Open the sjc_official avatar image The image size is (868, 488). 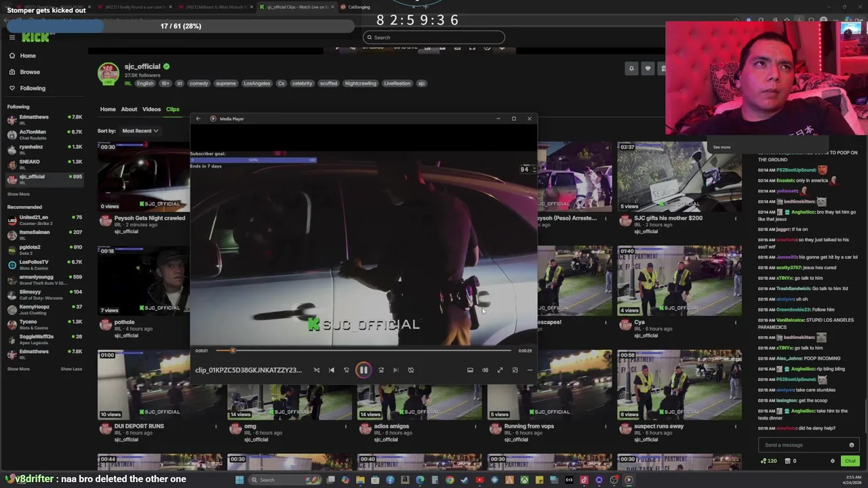coord(108,74)
